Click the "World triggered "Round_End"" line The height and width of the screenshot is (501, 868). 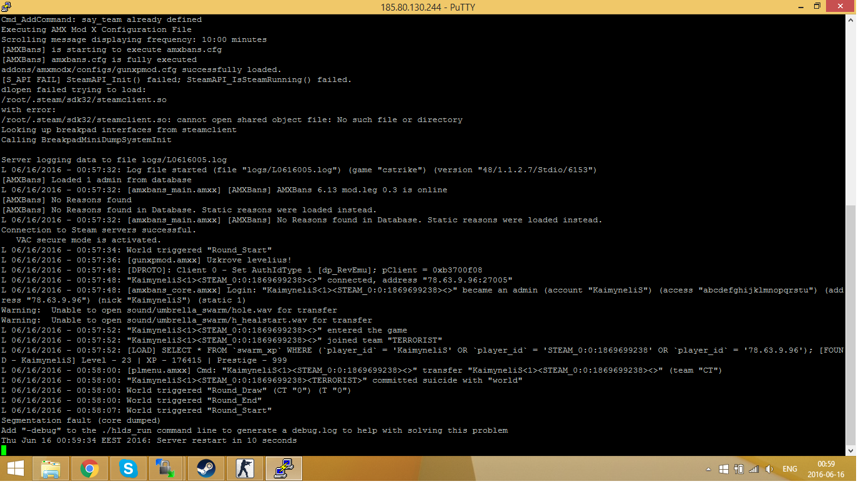(131, 400)
